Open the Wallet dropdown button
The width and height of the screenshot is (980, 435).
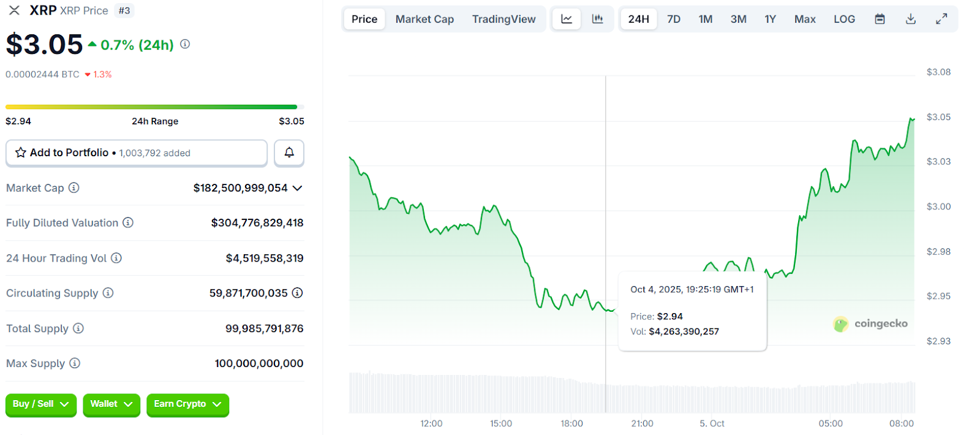(111, 404)
